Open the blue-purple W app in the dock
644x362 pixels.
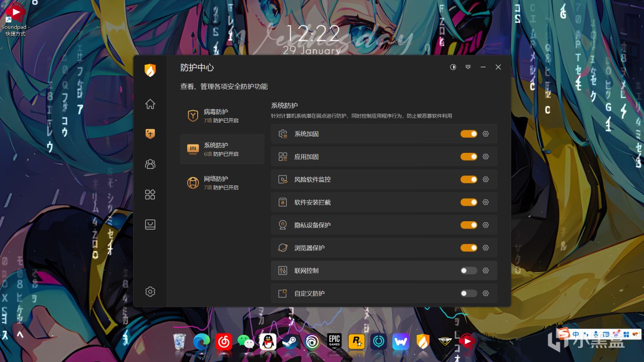401,342
